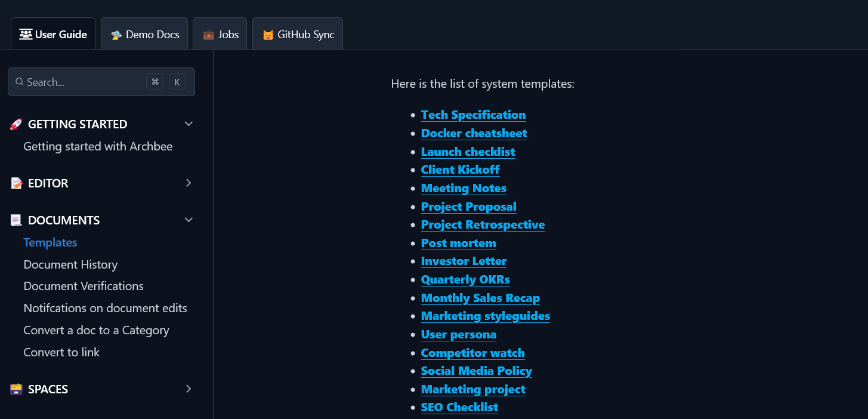Select Document History in the sidebar
This screenshot has width=868, height=419.
pyautogui.click(x=70, y=264)
